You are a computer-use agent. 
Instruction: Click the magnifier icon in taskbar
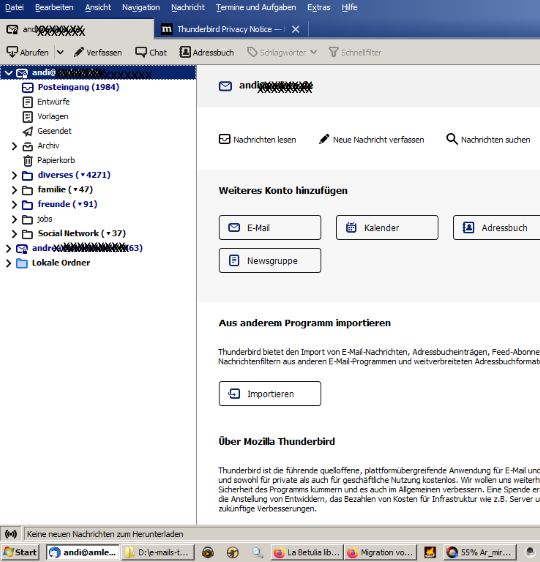click(x=257, y=553)
